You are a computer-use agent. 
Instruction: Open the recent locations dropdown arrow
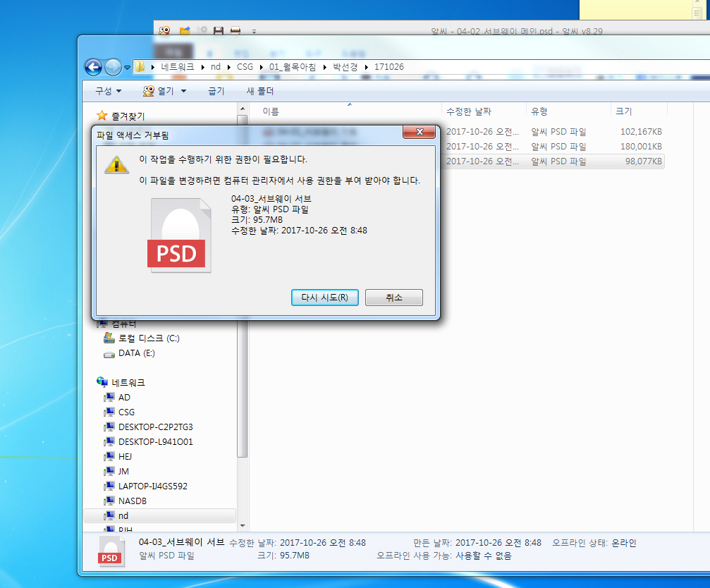[x=127, y=68]
